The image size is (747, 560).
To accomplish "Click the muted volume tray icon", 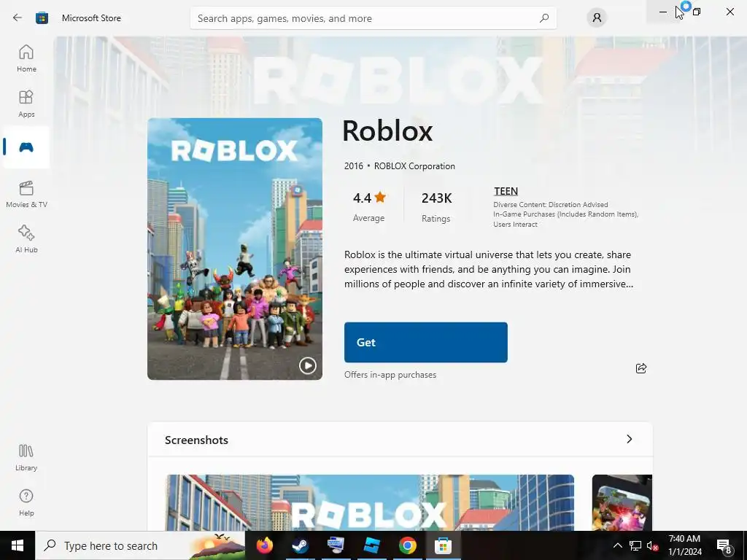I will (x=653, y=545).
